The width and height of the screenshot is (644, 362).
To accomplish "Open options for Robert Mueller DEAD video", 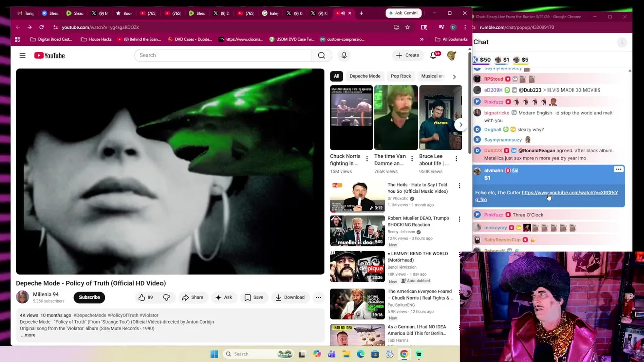I will [459, 219].
